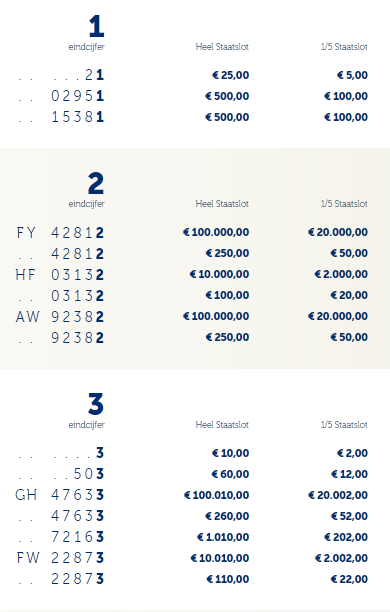
Task: Click the large eindcijfer 1 heading
Action: click(x=96, y=26)
